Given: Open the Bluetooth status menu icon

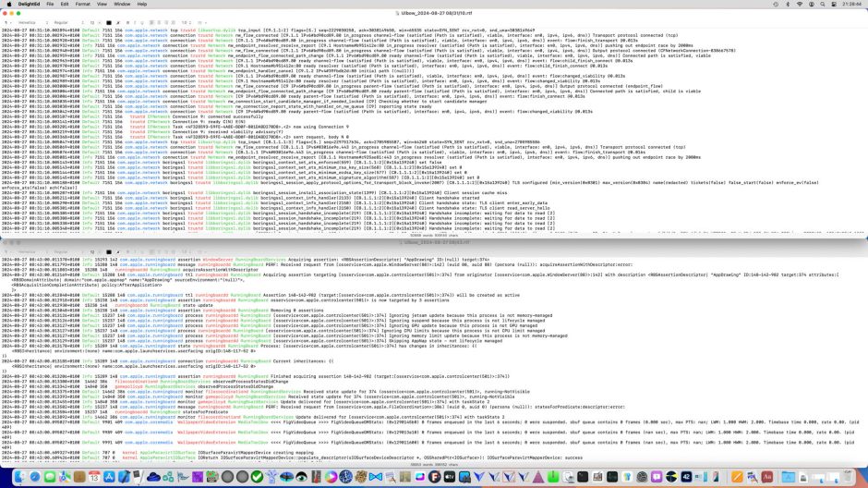Looking at the screenshot, I should pyautogui.click(x=788, y=4).
